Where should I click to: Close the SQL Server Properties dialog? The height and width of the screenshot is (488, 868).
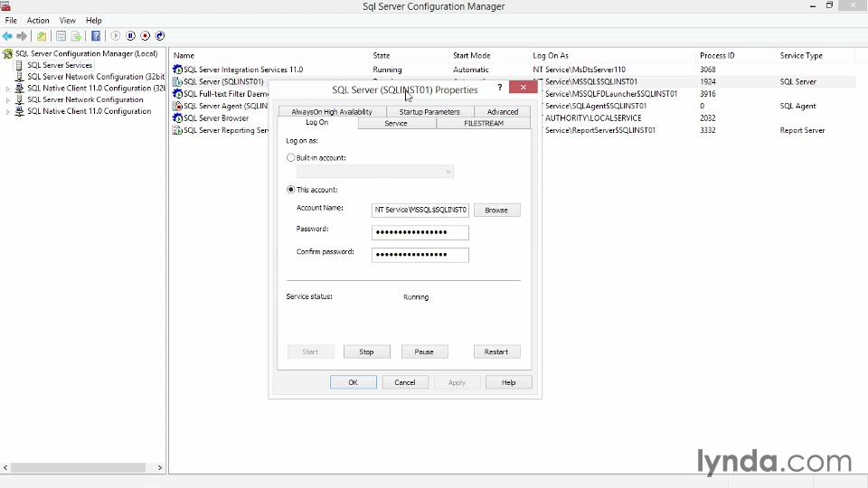point(524,88)
